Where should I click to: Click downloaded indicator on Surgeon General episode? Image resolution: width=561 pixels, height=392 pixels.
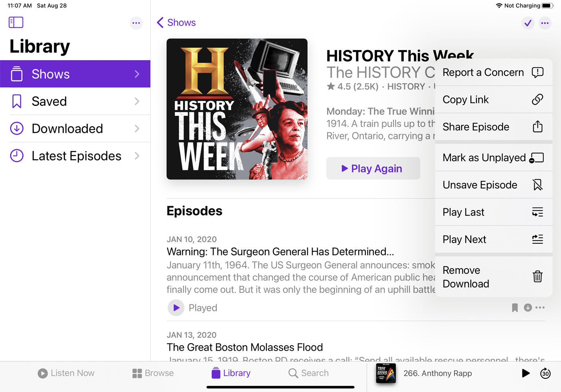click(x=528, y=307)
